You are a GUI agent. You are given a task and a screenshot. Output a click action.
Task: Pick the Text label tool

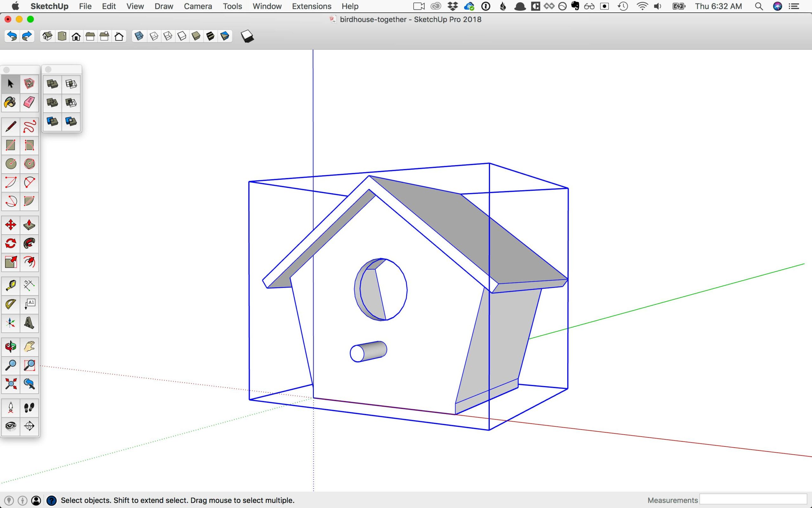click(x=29, y=304)
